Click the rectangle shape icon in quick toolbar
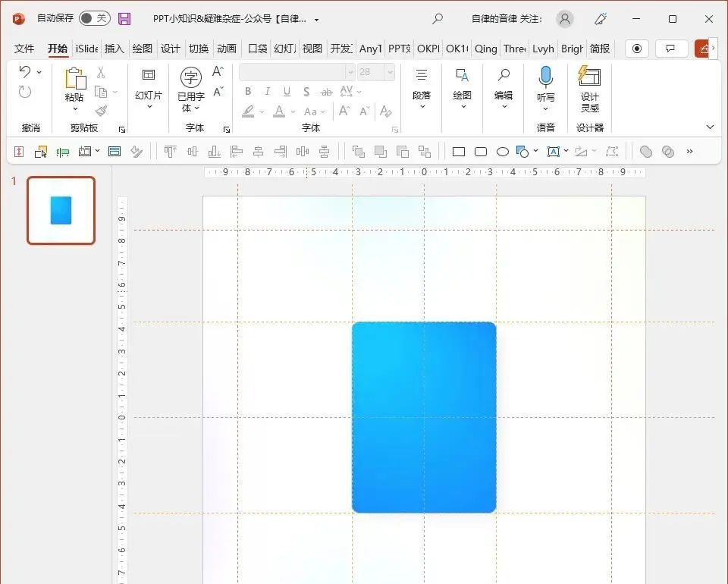Viewport: 728px width, 584px height. click(459, 152)
